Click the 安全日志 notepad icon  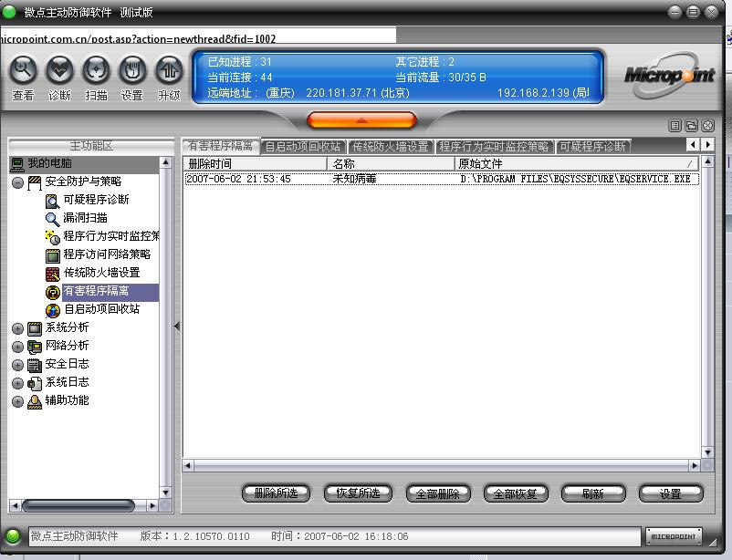pos(35,365)
